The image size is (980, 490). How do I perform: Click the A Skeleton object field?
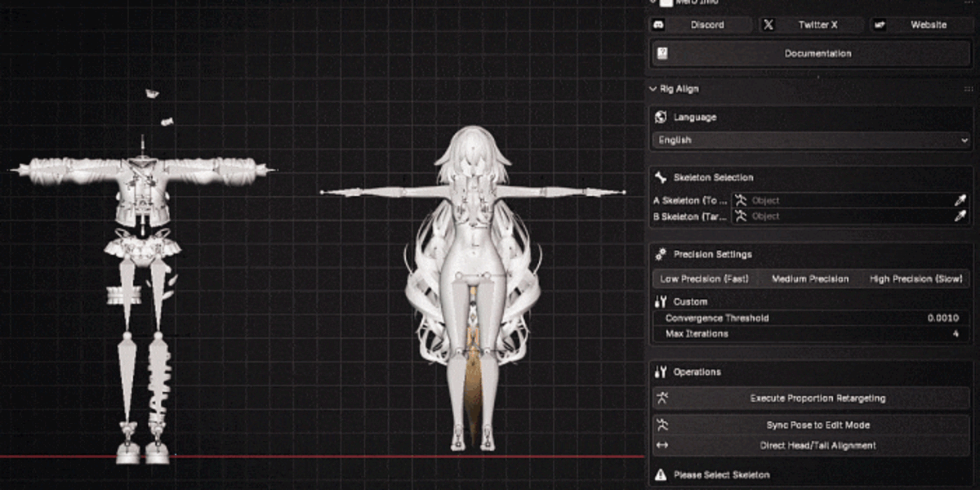tap(842, 200)
